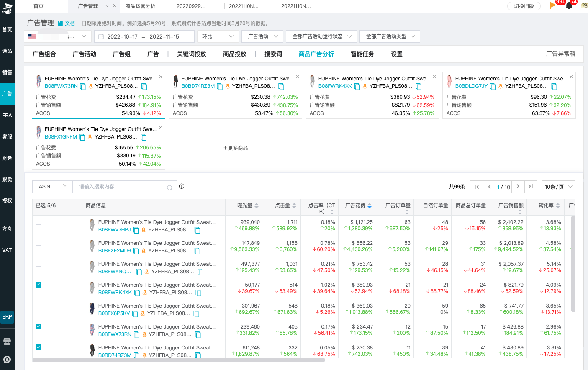Close the B08FX1GNFM product card
The width and height of the screenshot is (588, 370).
pyautogui.click(x=161, y=128)
